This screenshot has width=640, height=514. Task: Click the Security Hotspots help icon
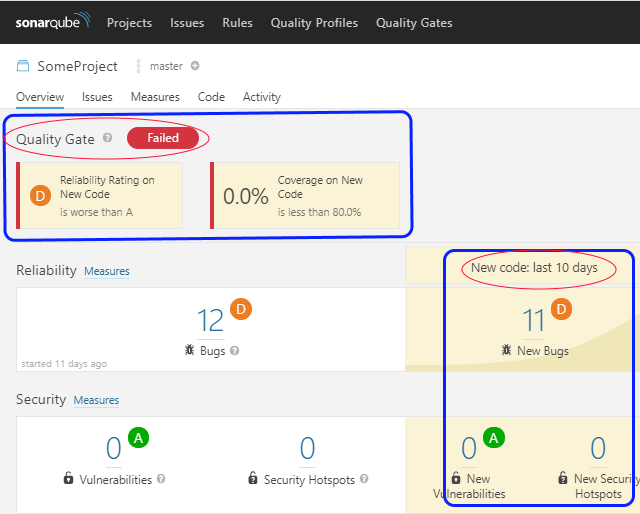[364, 479]
